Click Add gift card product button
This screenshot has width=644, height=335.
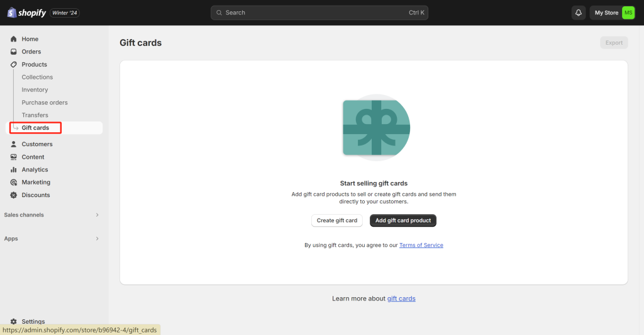[403, 221]
